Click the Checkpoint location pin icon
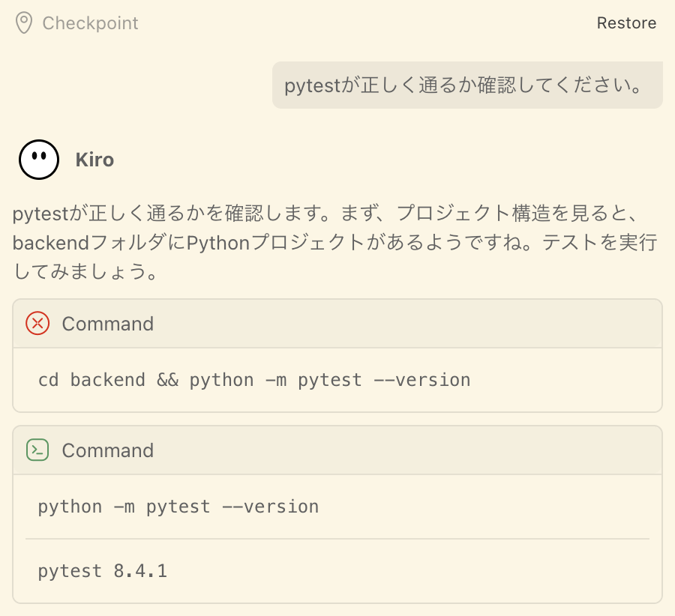 pyautogui.click(x=24, y=23)
